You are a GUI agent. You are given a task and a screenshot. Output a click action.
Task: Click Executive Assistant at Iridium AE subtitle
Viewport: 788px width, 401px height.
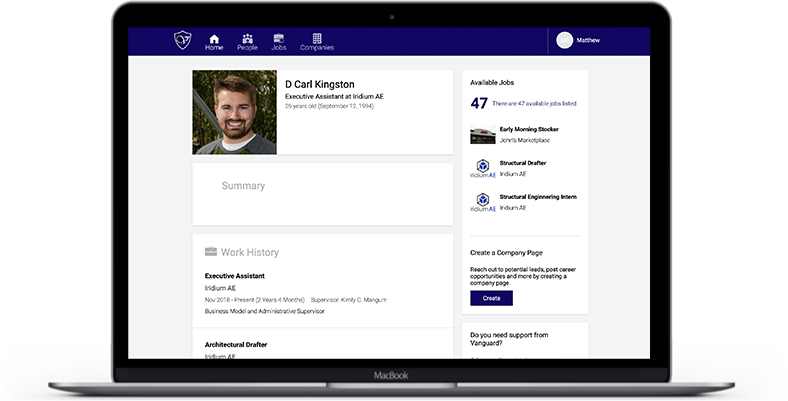pyautogui.click(x=334, y=96)
